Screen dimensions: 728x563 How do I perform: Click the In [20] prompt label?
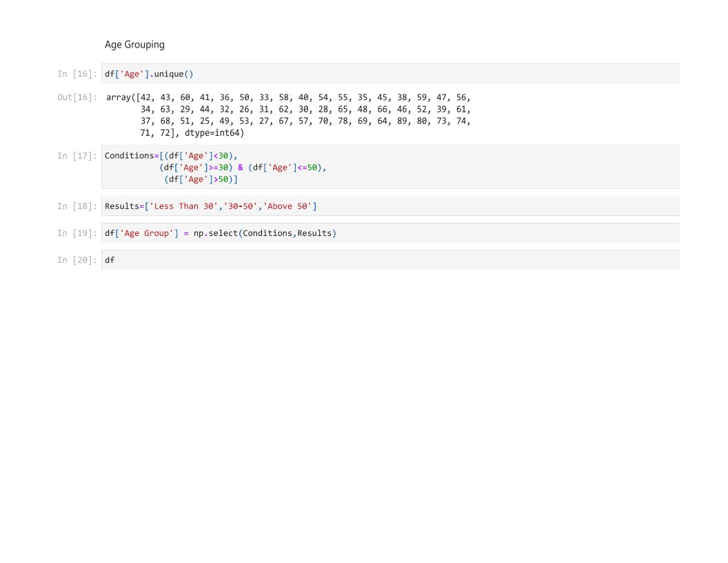77,259
